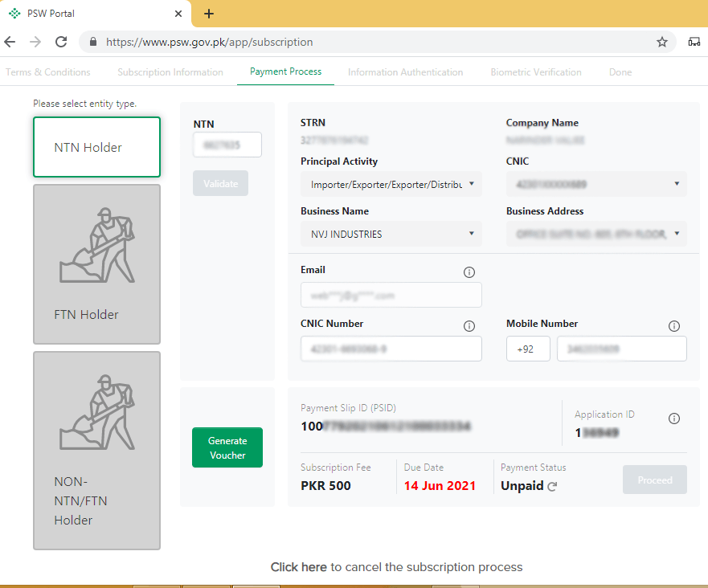Click the browser back arrow
This screenshot has width=708, height=588.
[x=10, y=42]
